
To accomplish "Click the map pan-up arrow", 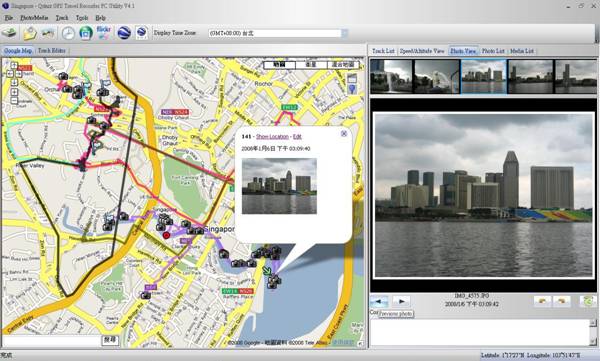I will click(x=14, y=65).
